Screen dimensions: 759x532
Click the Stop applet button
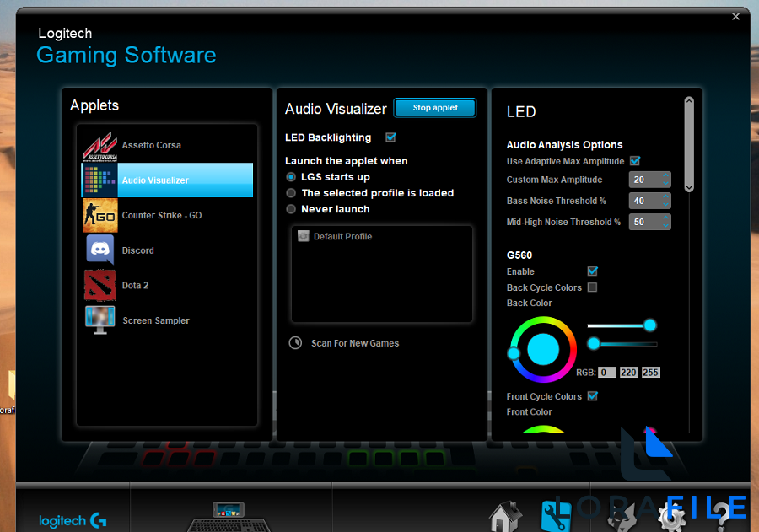click(x=434, y=107)
